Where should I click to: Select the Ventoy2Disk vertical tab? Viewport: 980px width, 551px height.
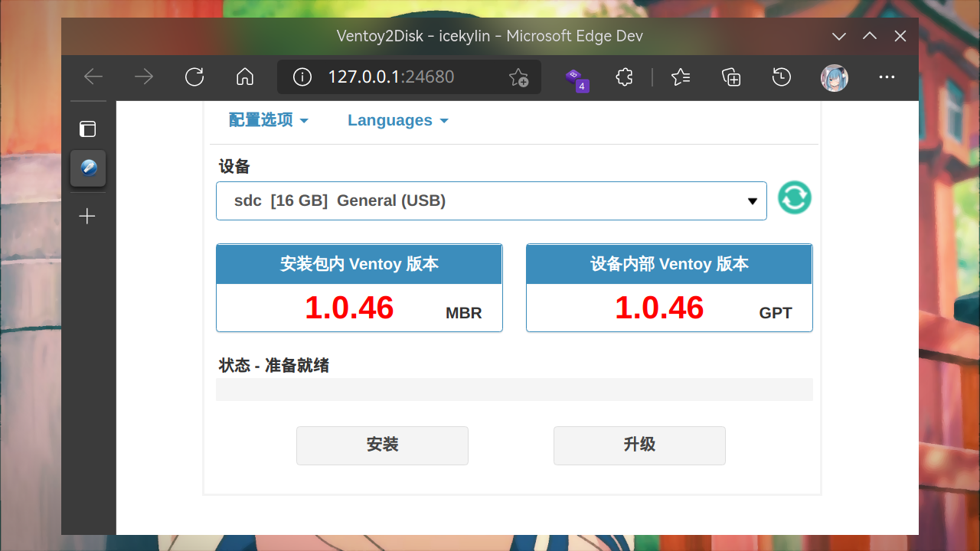(x=88, y=168)
